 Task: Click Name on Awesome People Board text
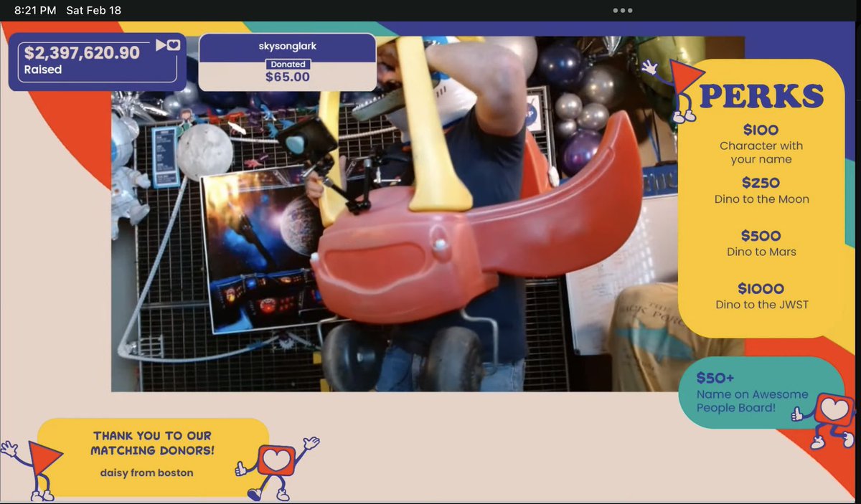pyautogui.click(x=752, y=401)
